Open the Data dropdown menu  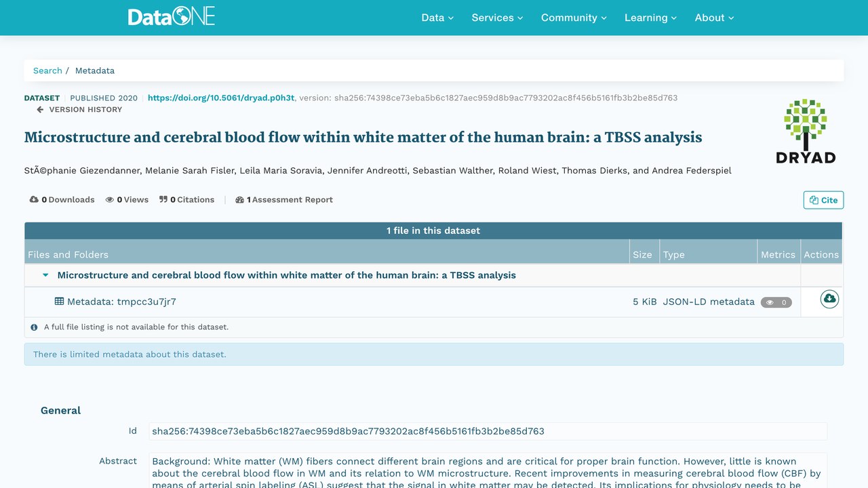tap(437, 18)
